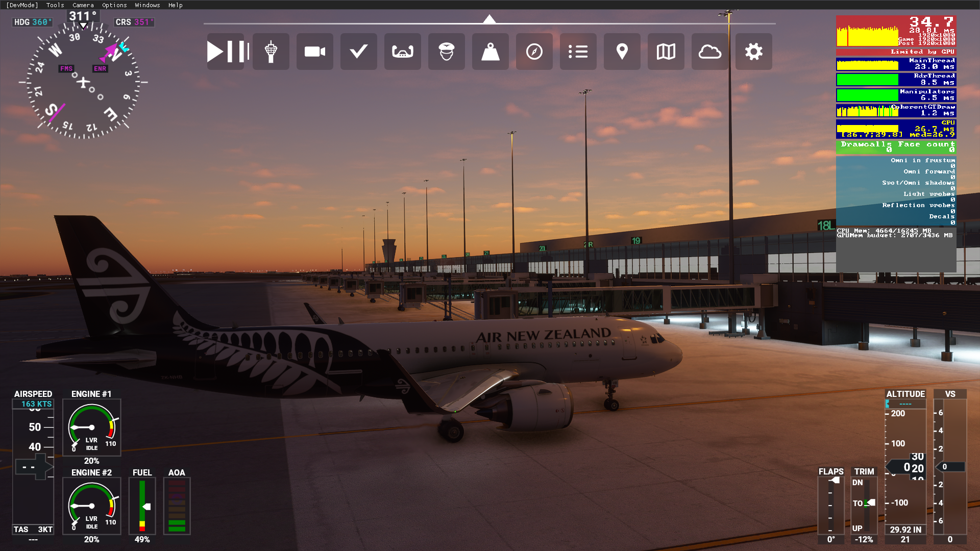980x551 pixels.
Task: Click the 163 KTS airspeed value
Action: [x=34, y=404]
